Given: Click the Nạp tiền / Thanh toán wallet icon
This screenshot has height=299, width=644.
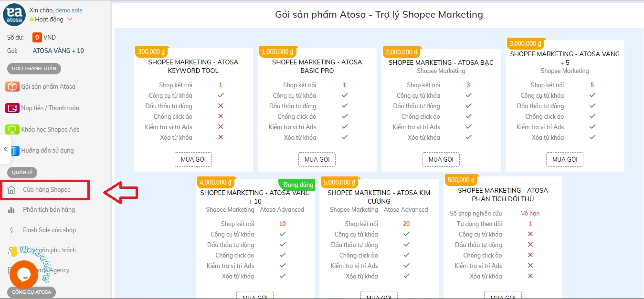Looking at the screenshot, I should tap(12, 108).
